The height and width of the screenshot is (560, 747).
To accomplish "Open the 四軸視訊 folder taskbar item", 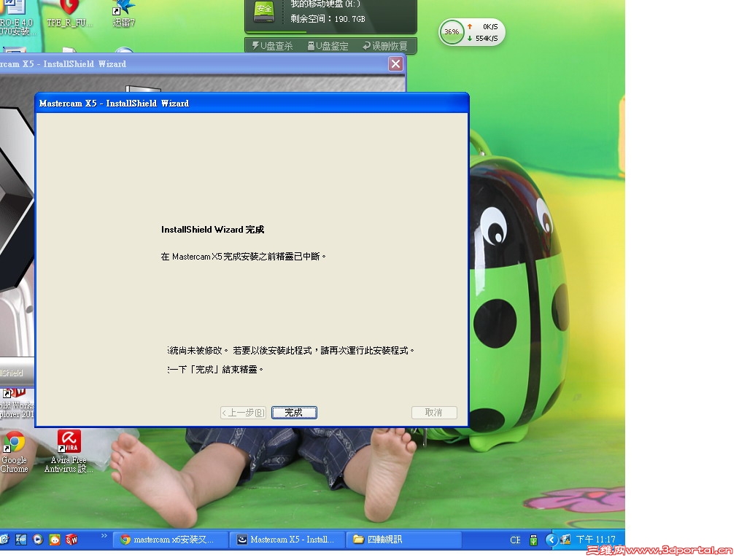I will coord(404,540).
